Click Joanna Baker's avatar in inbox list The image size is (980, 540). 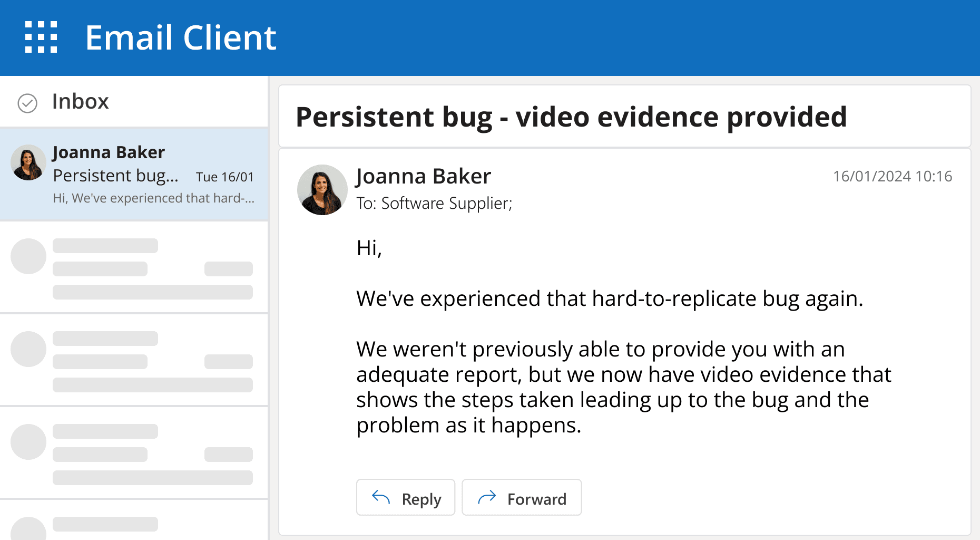(x=28, y=162)
